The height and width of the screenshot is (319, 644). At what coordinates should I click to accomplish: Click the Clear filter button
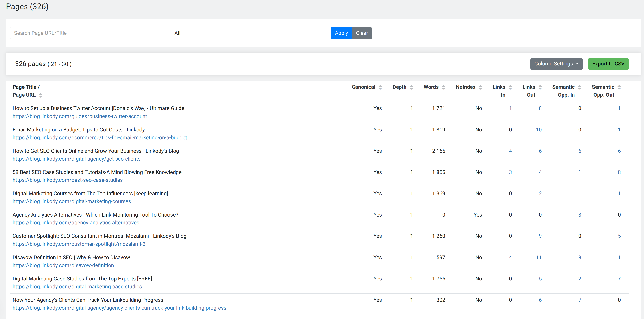pos(362,33)
